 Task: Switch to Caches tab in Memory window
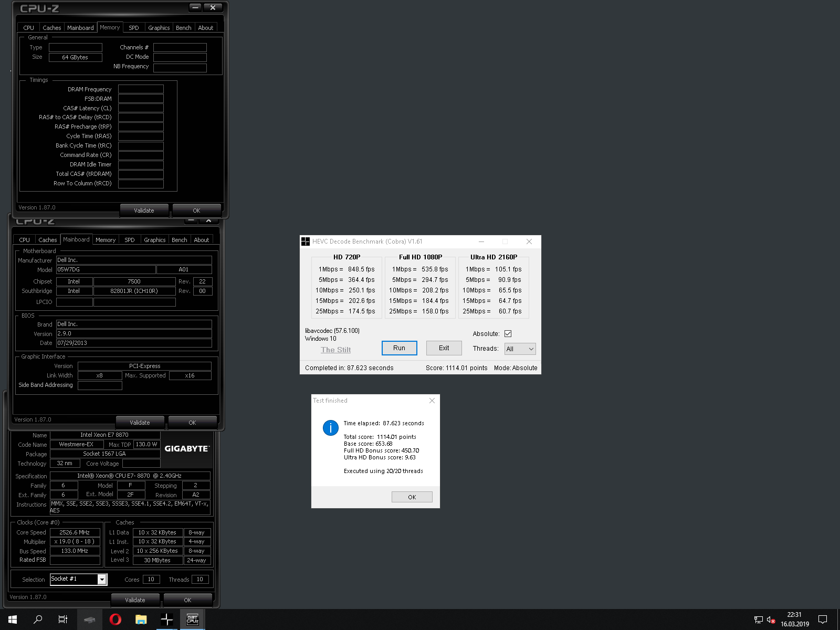[x=52, y=28]
